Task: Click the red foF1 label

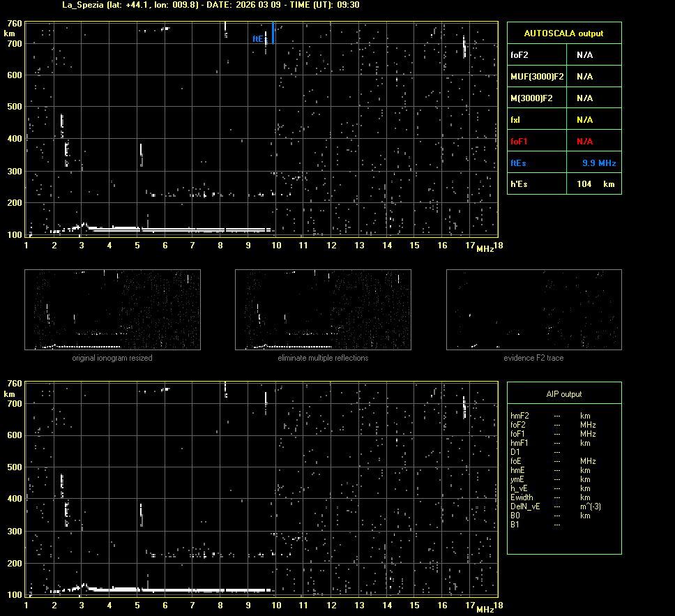Action: tap(519, 142)
